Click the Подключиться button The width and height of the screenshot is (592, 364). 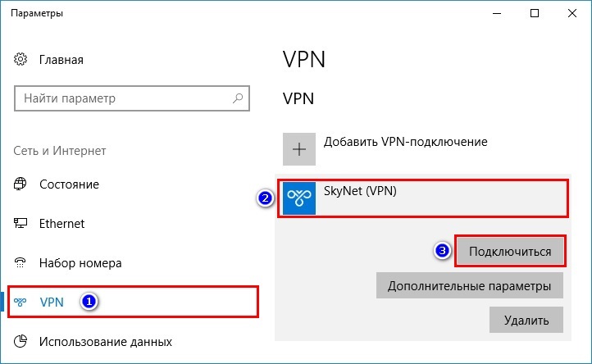coord(510,251)
